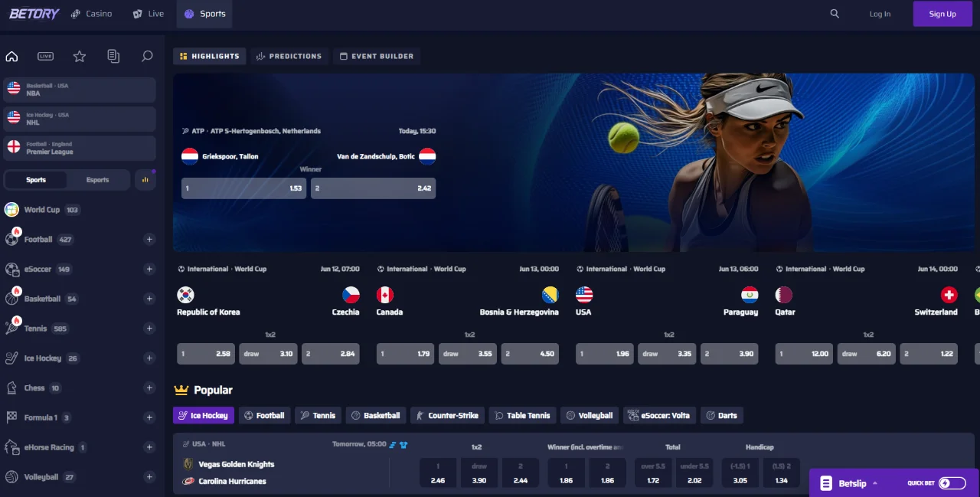Pick Canada win at 1.79
Image resolution: width=980 pixels, height=497 pixels.
pos(405,354)
